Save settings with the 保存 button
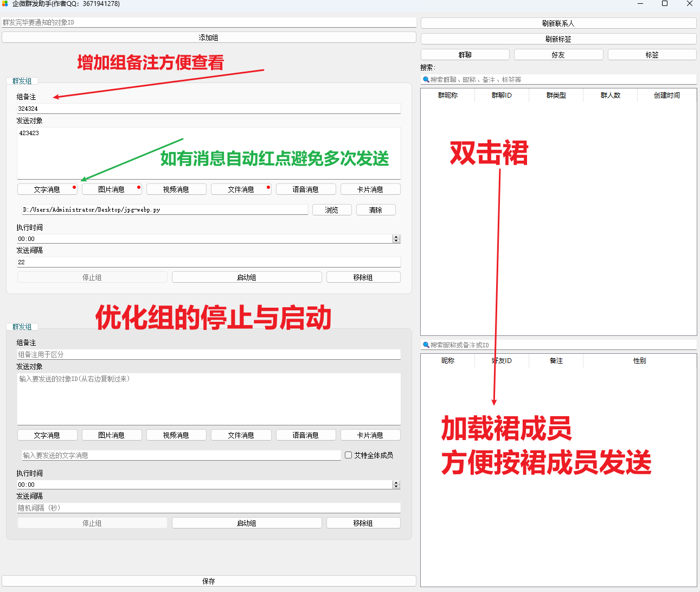This screenshot has width=700, height=592. 209,581
